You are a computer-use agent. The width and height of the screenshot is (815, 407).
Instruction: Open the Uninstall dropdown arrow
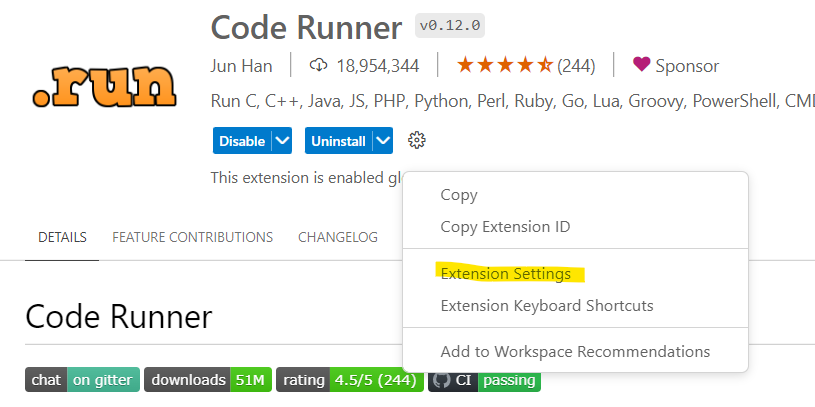[383, 141]
